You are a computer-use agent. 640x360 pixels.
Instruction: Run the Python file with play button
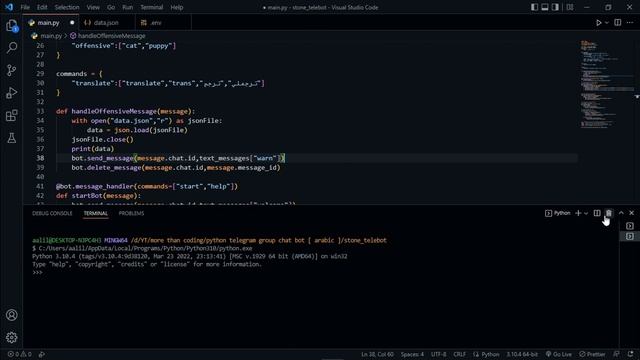pos(599,23)
